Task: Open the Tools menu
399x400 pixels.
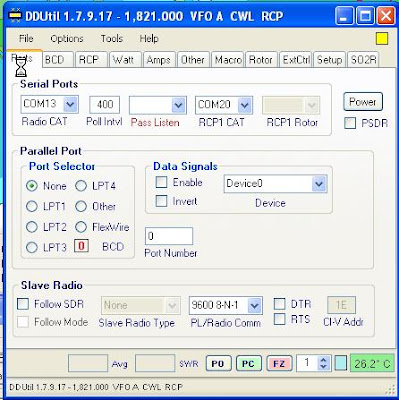Action: 112,38
